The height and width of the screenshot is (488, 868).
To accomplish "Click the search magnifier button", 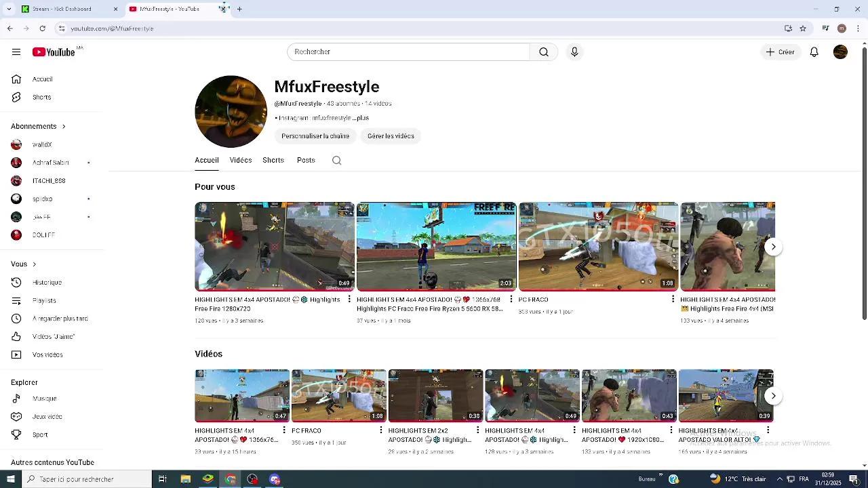I will coord(544,52).
